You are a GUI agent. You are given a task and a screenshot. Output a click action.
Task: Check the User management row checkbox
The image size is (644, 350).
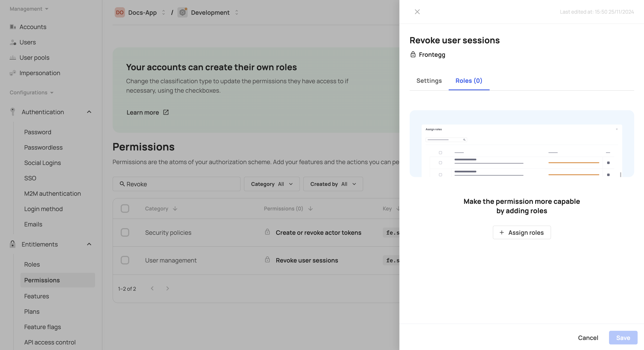click(125, 260)
